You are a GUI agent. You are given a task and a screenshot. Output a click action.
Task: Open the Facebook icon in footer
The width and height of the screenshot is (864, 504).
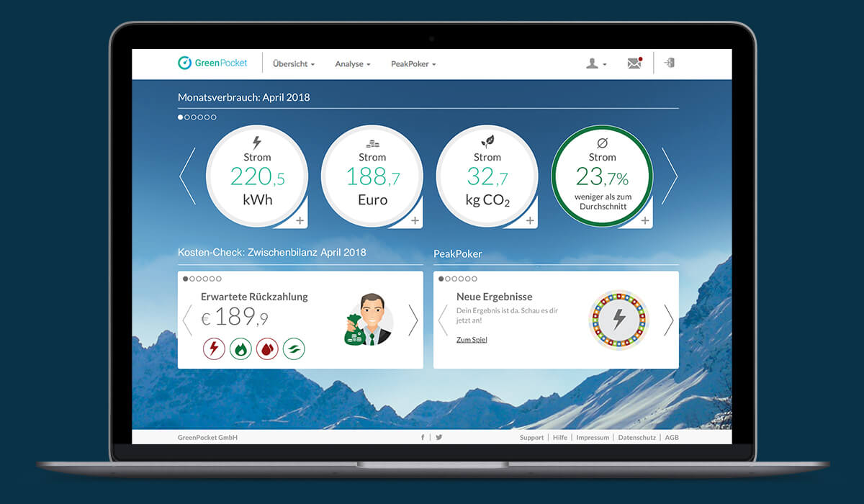(423, 437)
